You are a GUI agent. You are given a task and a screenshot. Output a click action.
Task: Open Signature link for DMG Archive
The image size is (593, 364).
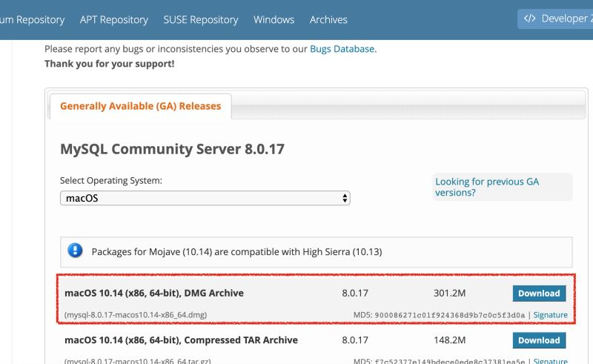point(550,314)
